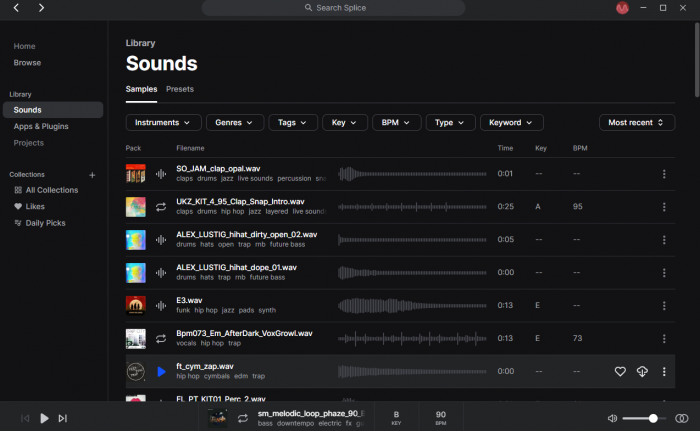
Task: Open the user profile avatar
Action: 622,8
